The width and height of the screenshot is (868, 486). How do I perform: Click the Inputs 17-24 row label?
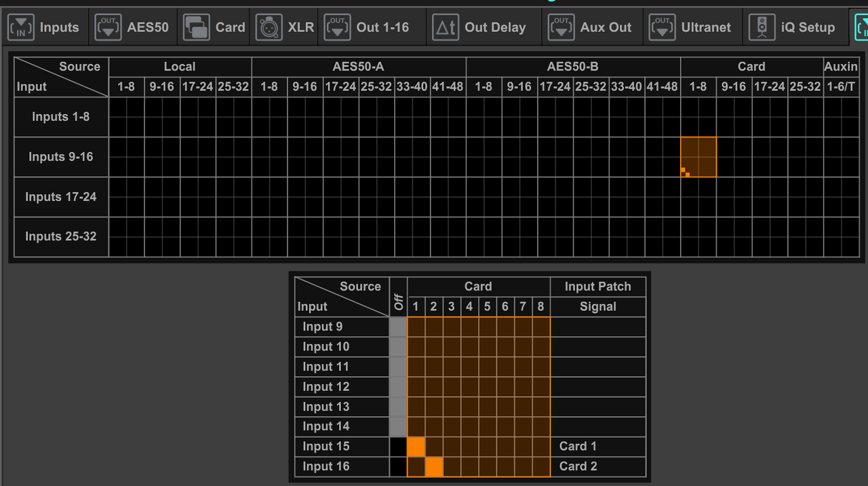(x=61, y=197)
